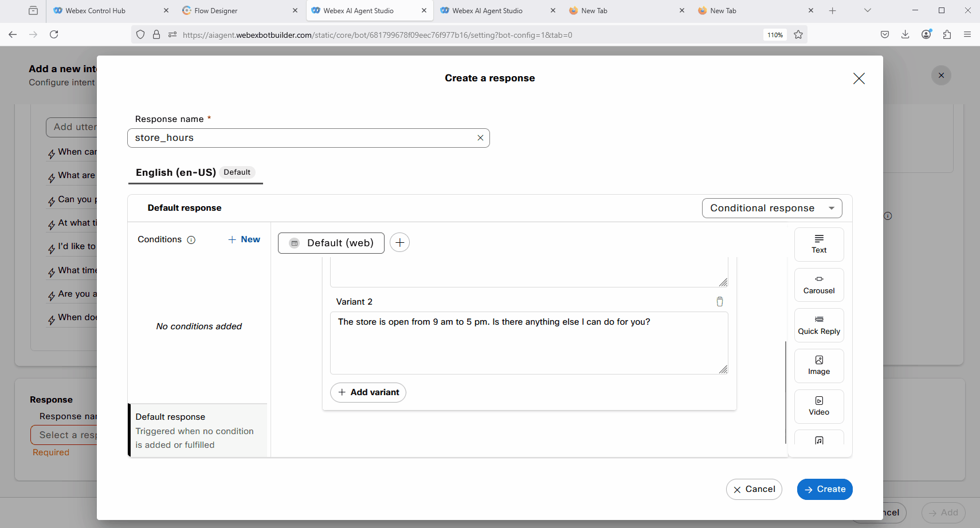
Task: Add a New condition
Action: tap(244, 239)
